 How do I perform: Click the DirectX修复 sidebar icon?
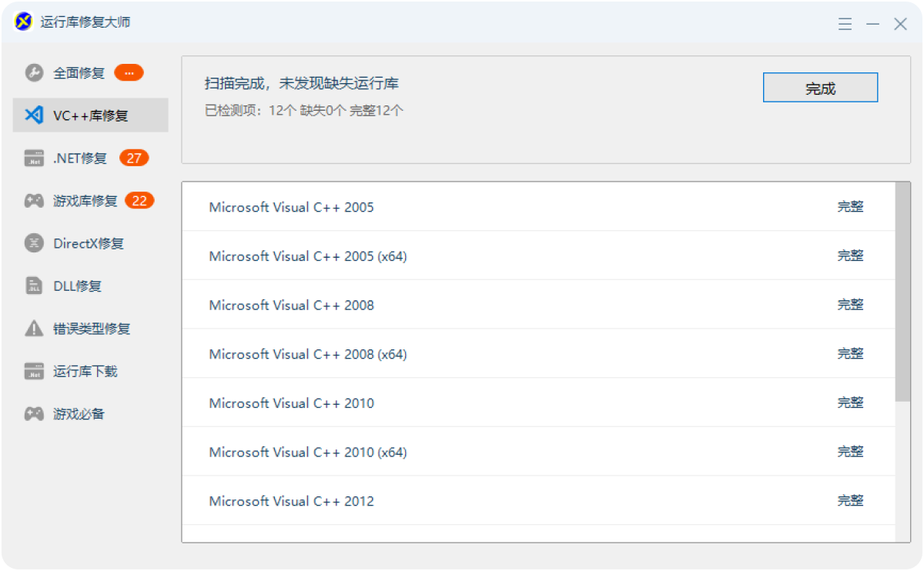point(34,243)
